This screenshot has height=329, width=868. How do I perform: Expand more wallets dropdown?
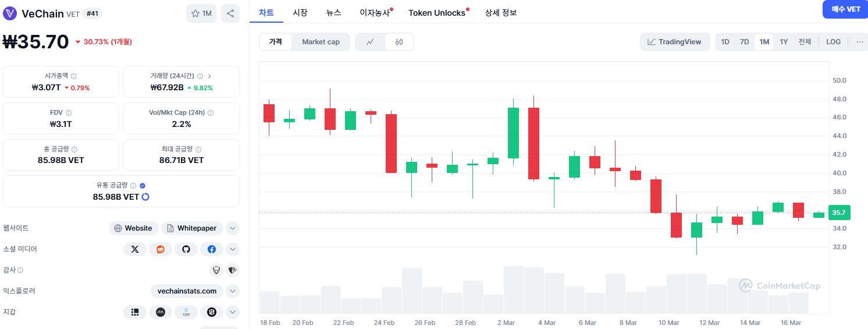233,312
